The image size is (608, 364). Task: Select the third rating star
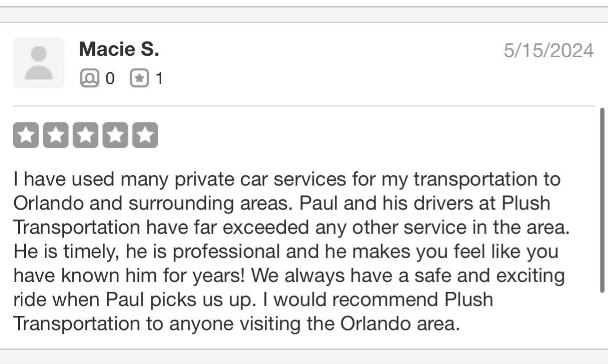86,136
